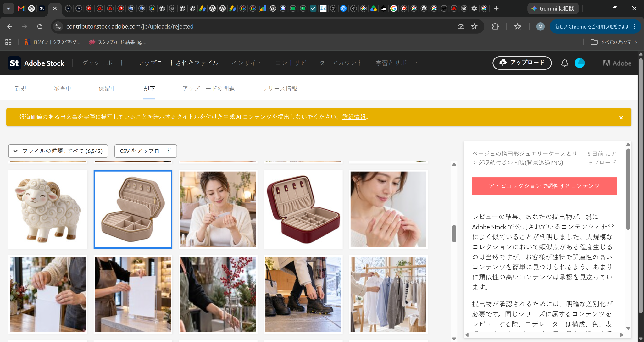Select the red berries florist thumbnail
The height and width of the screenshot is (342, 644).
coord(218,294)
